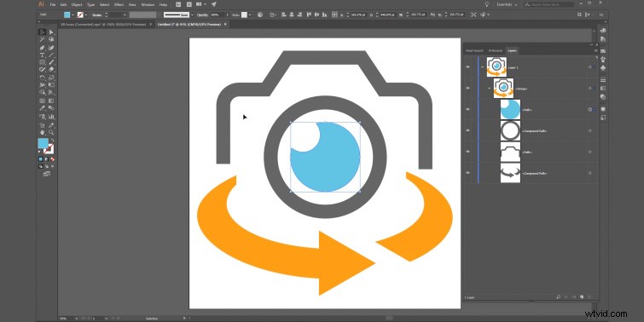Select the Eraser tool
644x322 pixels.
point(51,70)
